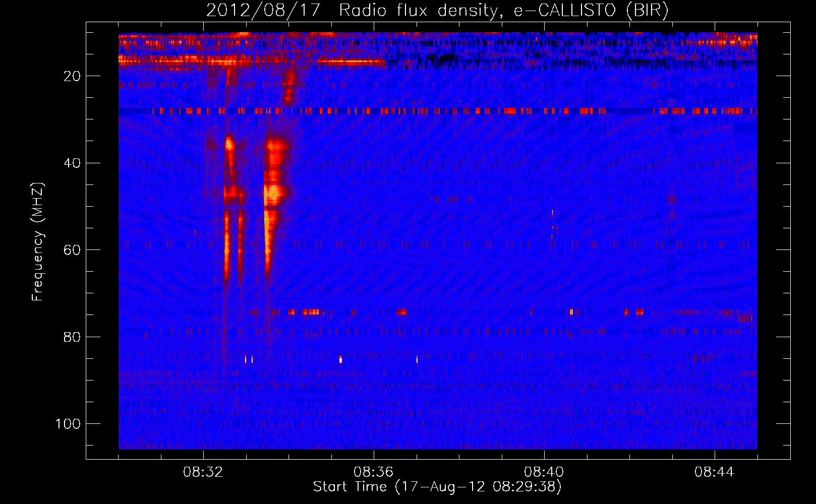Click the 08:44 time tick label
Screen dimensions: 816x504
click(715, 472)
